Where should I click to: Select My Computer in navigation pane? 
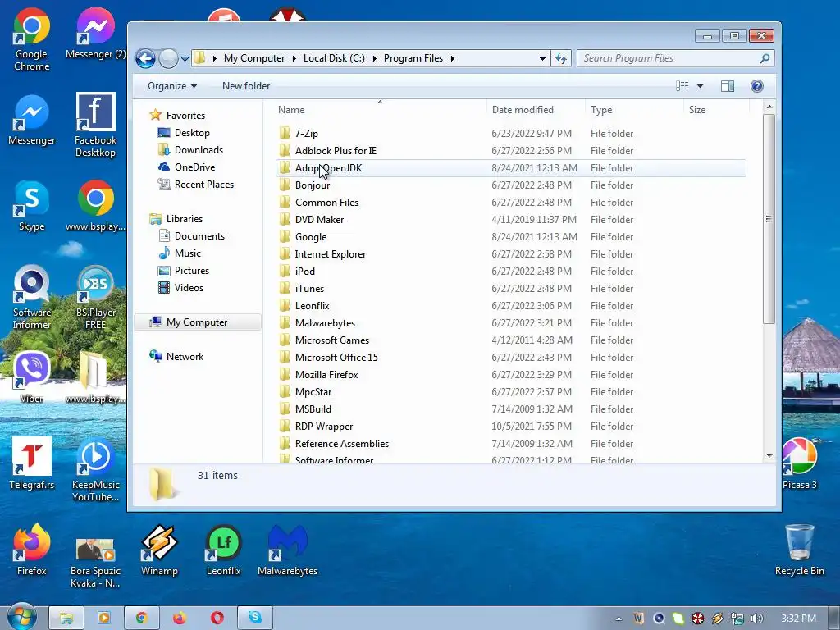pos(197,322)
